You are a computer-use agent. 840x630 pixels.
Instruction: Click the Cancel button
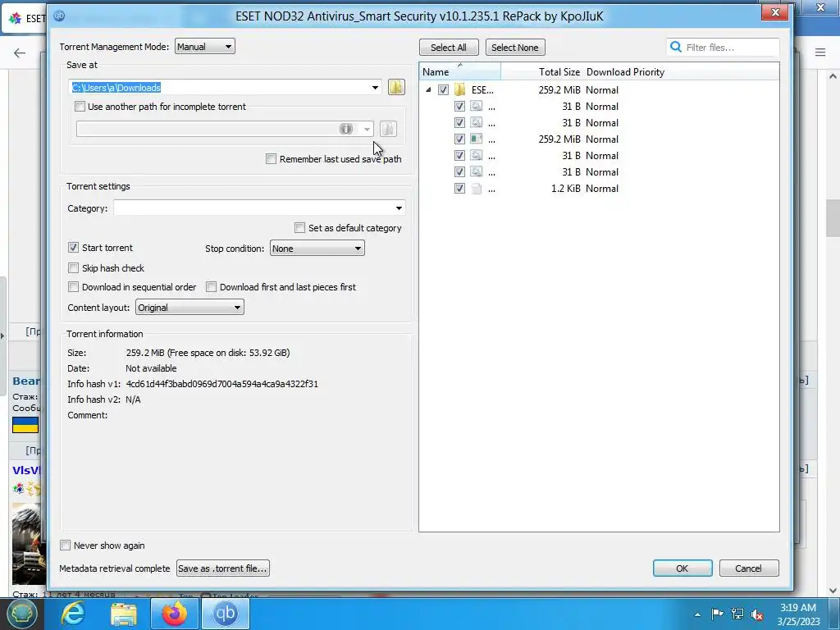tap(748, 568)
